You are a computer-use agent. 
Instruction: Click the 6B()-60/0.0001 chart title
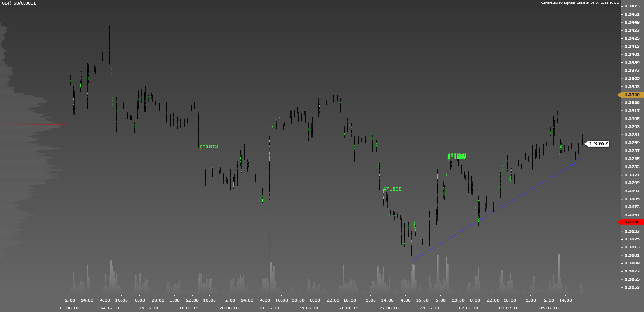(x=19, y=3)
